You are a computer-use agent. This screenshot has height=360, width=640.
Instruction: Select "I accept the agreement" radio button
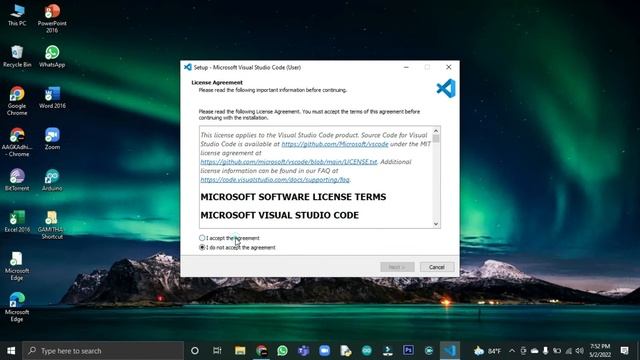pos(202,238)
